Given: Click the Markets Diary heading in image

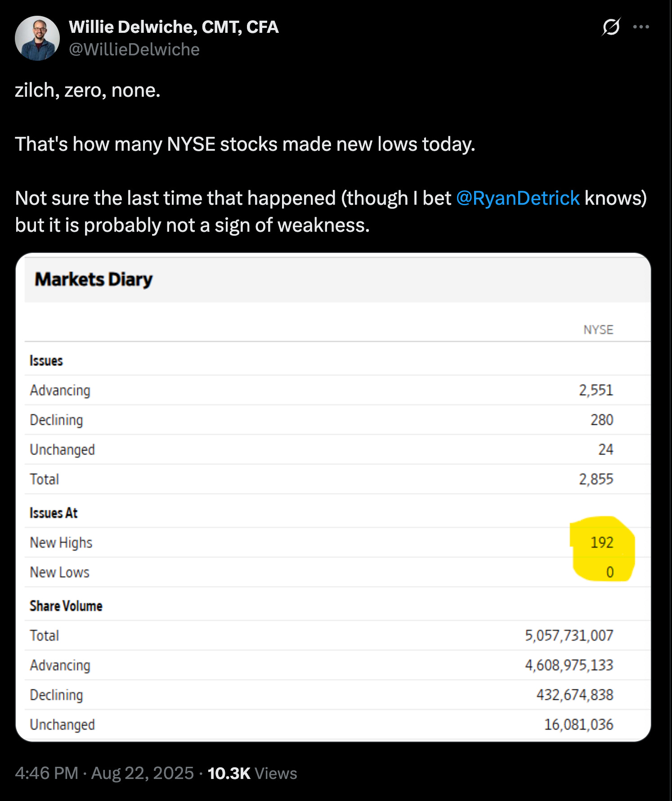Looking at the screenshot, I should [94, 279].
